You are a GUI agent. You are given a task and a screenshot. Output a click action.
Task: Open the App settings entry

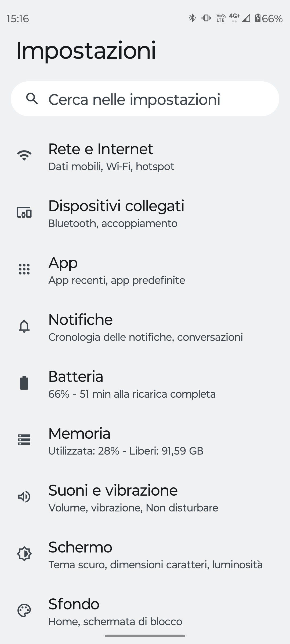pyautogui.click(x=117, y=271)
